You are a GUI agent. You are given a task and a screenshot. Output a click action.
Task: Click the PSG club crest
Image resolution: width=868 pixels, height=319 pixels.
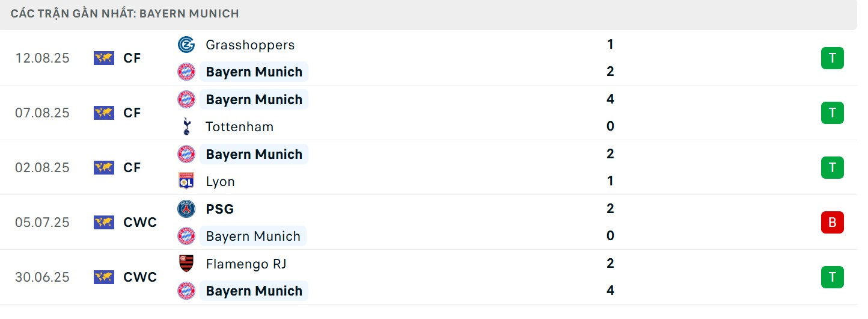[186, 209]
